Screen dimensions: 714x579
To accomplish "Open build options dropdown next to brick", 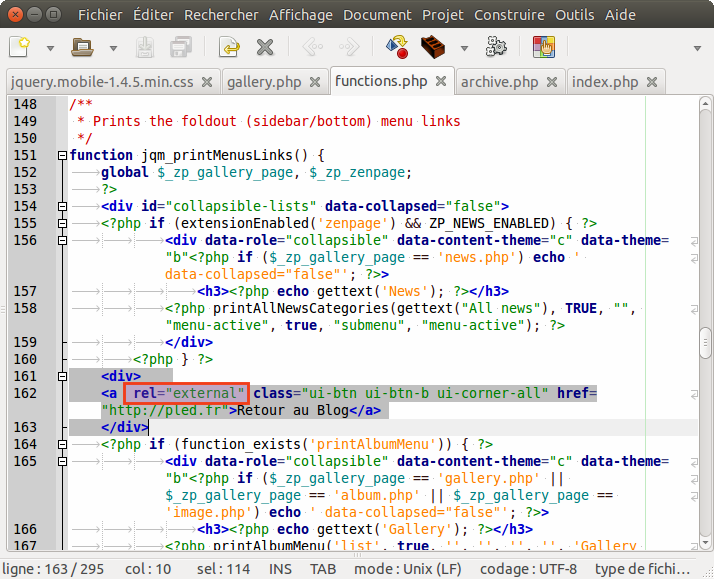I will [x=464, y=48].
